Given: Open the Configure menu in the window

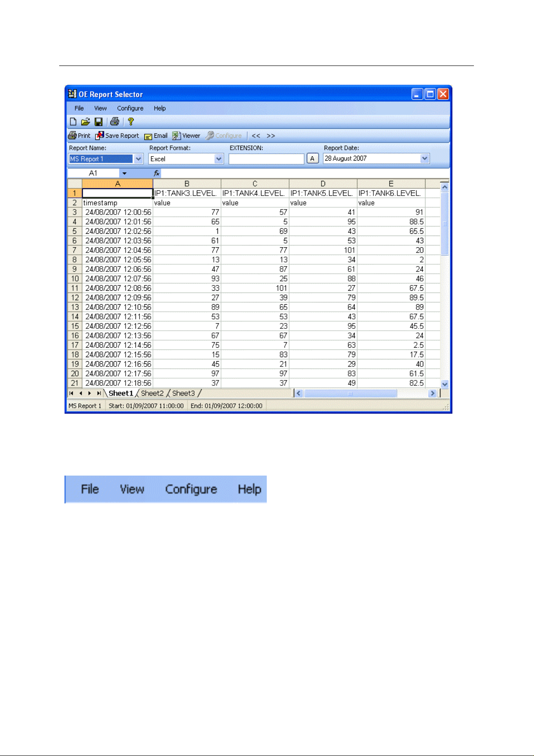Looking at the screenshot, I should coord(130,108).
